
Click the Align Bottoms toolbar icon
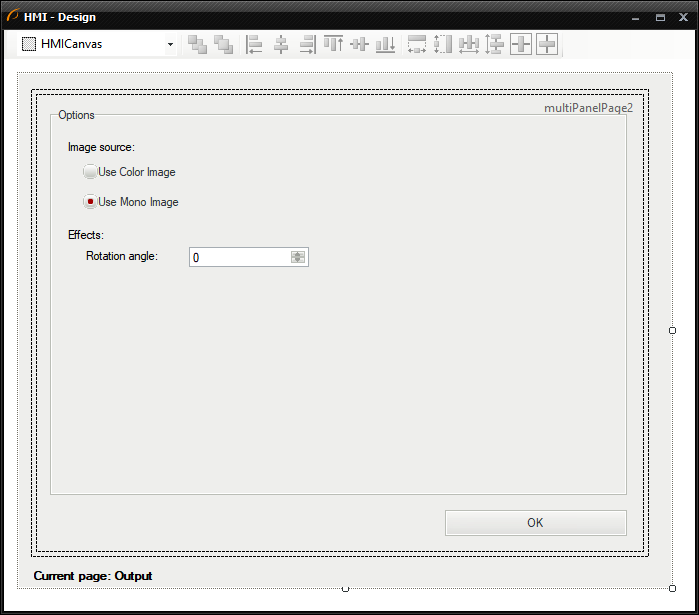tap(385, 44)
